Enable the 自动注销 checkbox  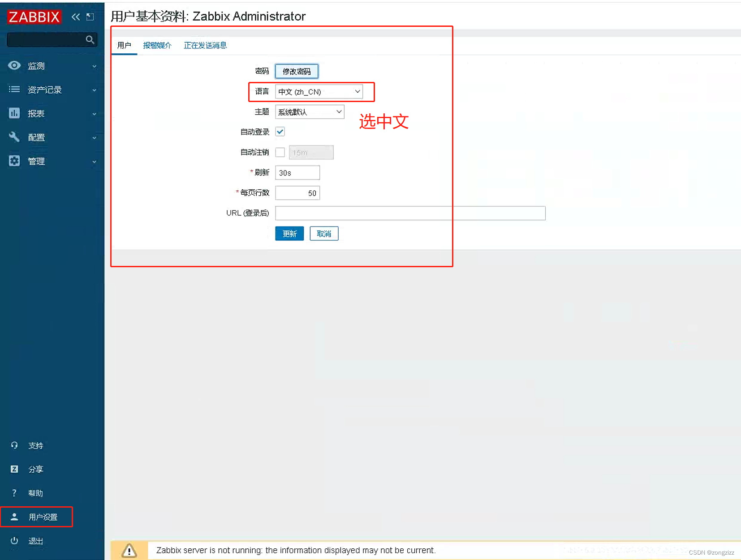tap(280, 152)
